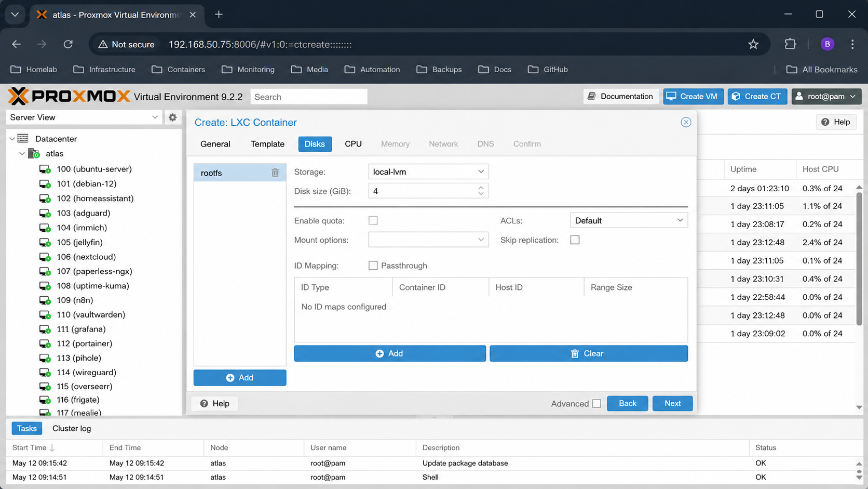Switch to the Cluster log tab

(72, 428)
